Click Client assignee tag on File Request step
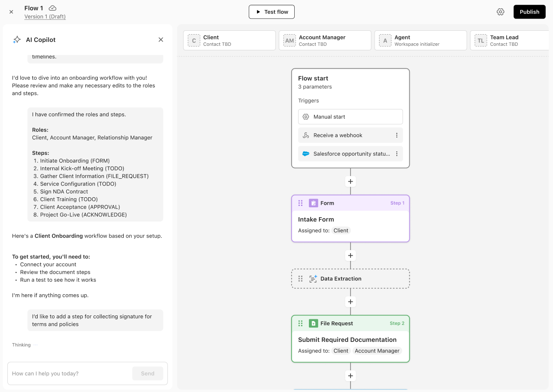The width and height of the screenshot is (553, 392). (341, 351)
